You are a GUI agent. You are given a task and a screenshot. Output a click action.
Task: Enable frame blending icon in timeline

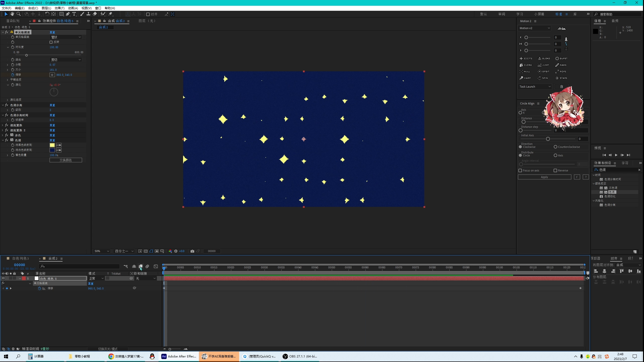point(141,266)
